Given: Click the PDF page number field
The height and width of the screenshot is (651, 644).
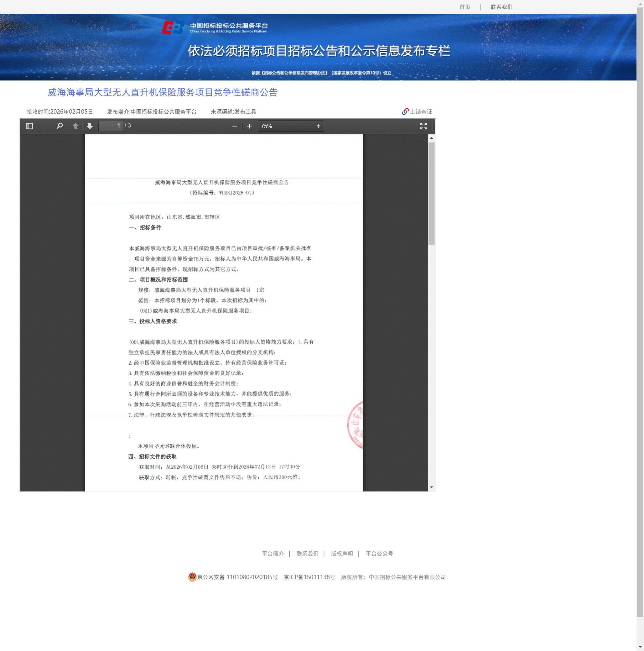Looking at the screenshot, I should click(110, 126).
